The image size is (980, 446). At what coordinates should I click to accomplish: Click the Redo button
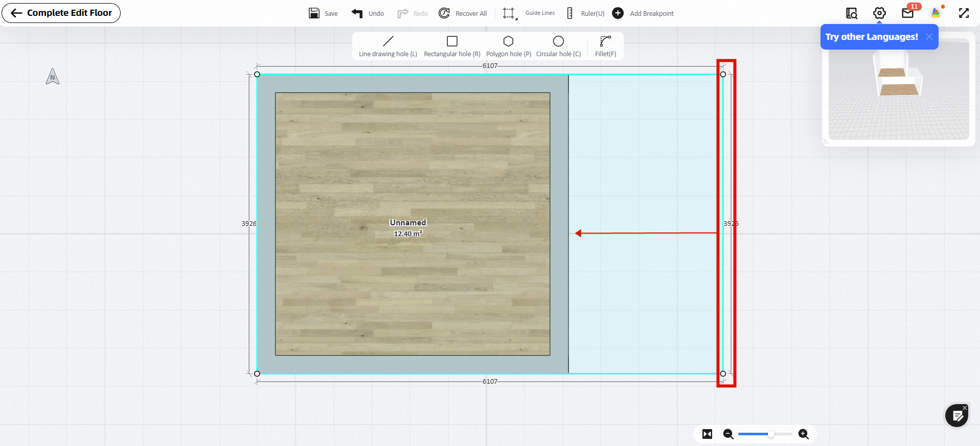[x=413, y=13]
